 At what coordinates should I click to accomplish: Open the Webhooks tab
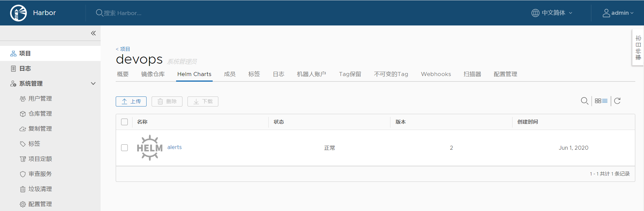point(436,74)
